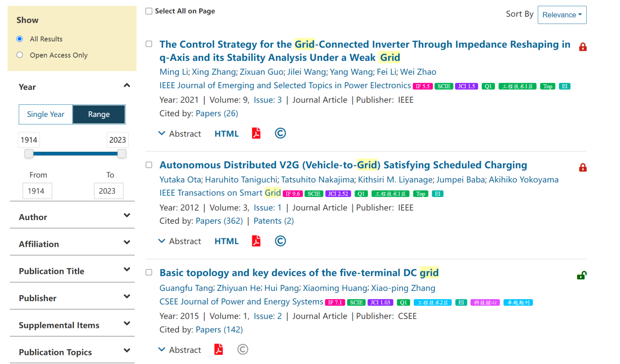Open the Papers (362) citations link
The height and width of the screenshot is (364, 620).
[219, 221]
